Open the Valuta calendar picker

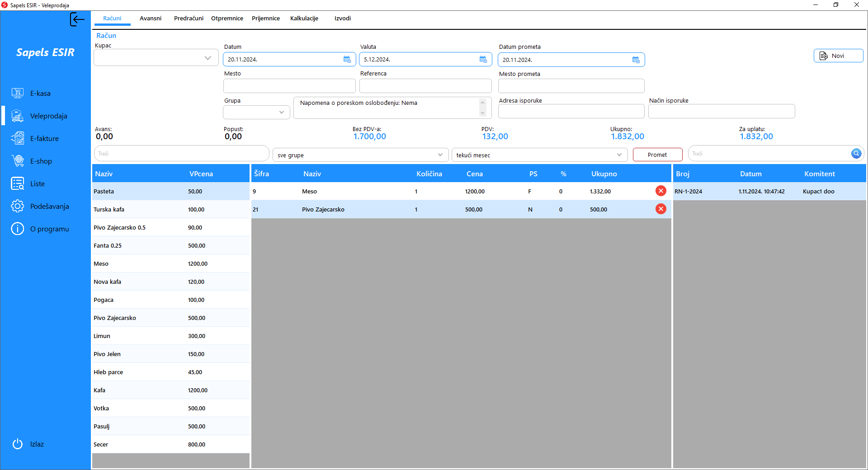click(x=483, y=59)
